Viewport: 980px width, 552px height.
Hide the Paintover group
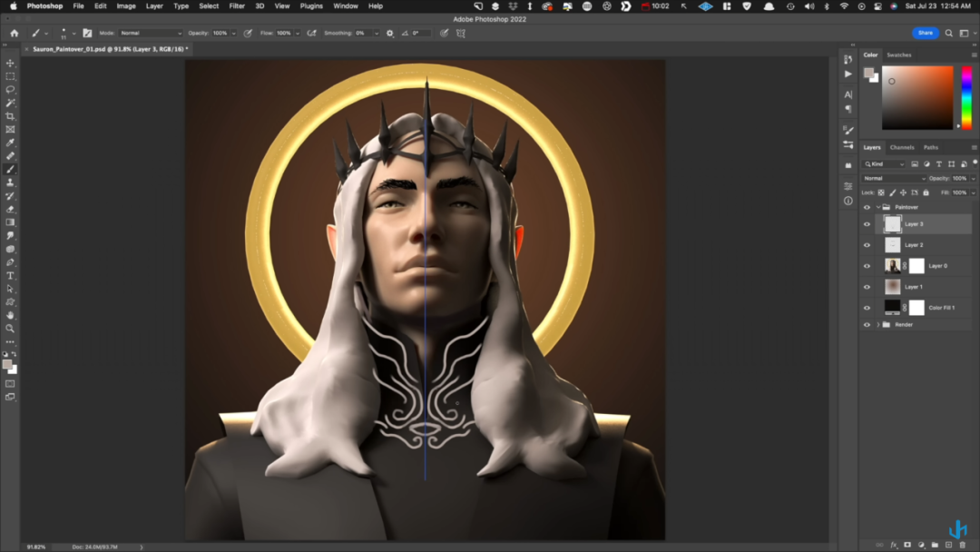click(867, 207)
